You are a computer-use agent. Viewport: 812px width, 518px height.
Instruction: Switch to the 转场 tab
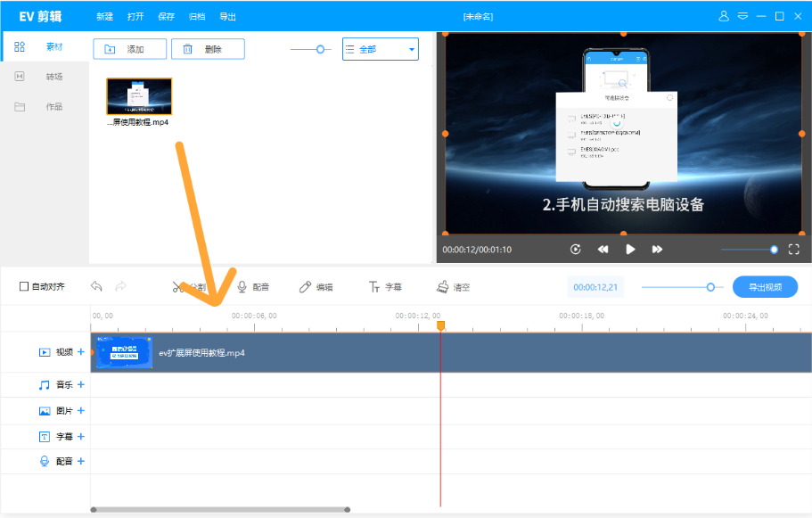click(45, 77)
